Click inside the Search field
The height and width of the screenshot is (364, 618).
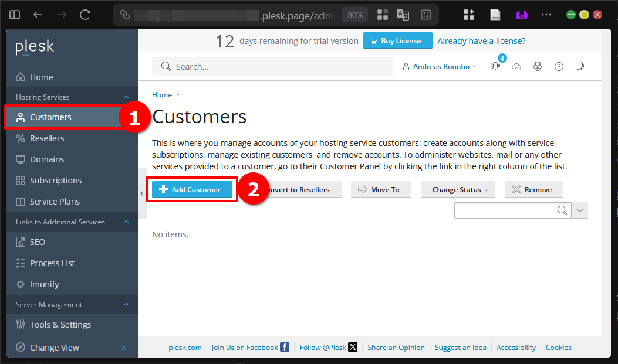coord(272,66)
